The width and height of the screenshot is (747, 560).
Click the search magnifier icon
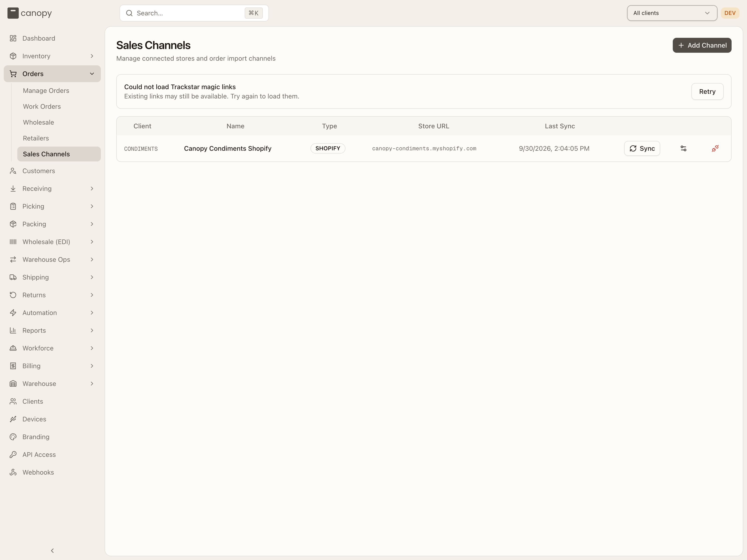tap(129, 13)
